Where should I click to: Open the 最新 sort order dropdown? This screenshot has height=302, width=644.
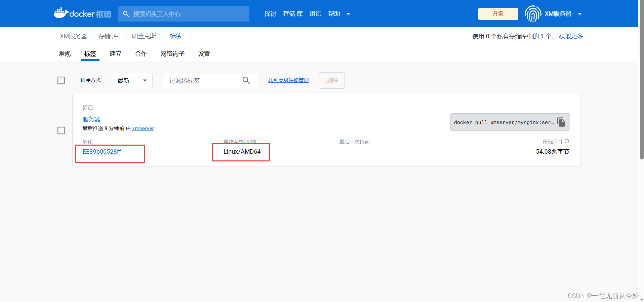coord(131,81)
